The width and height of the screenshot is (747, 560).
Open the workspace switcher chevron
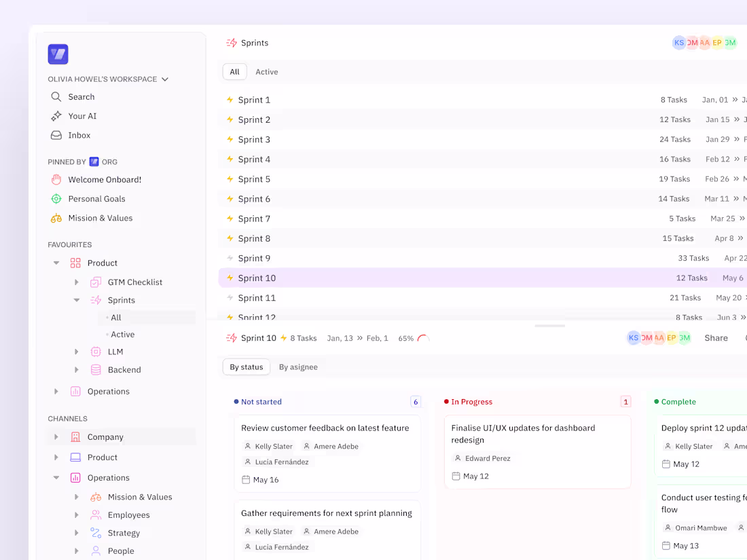point(164,79)
